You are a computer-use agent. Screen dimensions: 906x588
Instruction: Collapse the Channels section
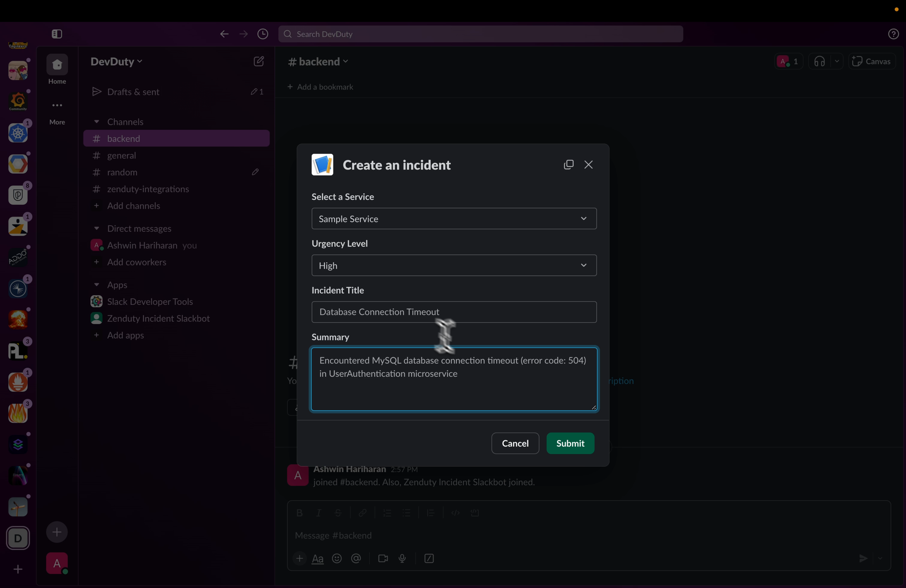point(96,122)
